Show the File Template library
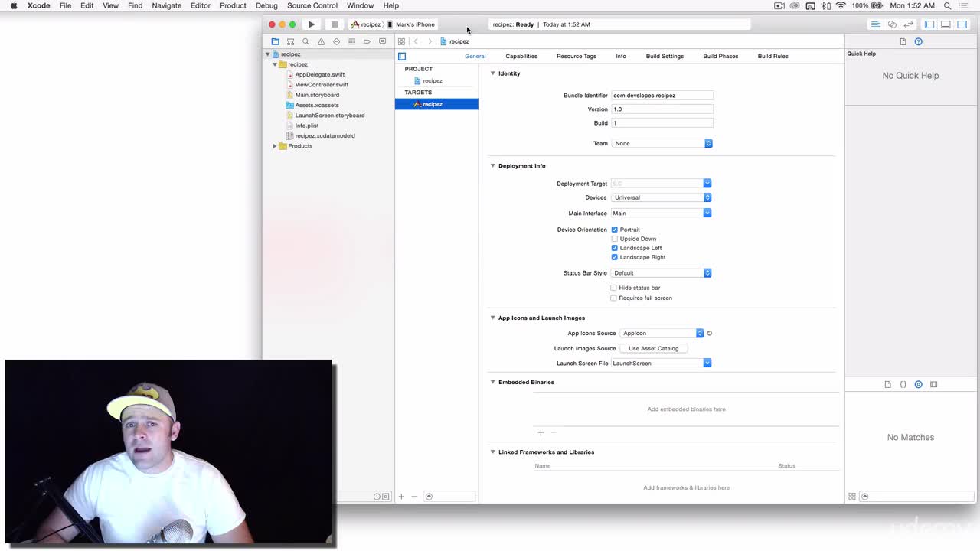The image size is (980, 551). pyautogui.click(x=887, y=384)
